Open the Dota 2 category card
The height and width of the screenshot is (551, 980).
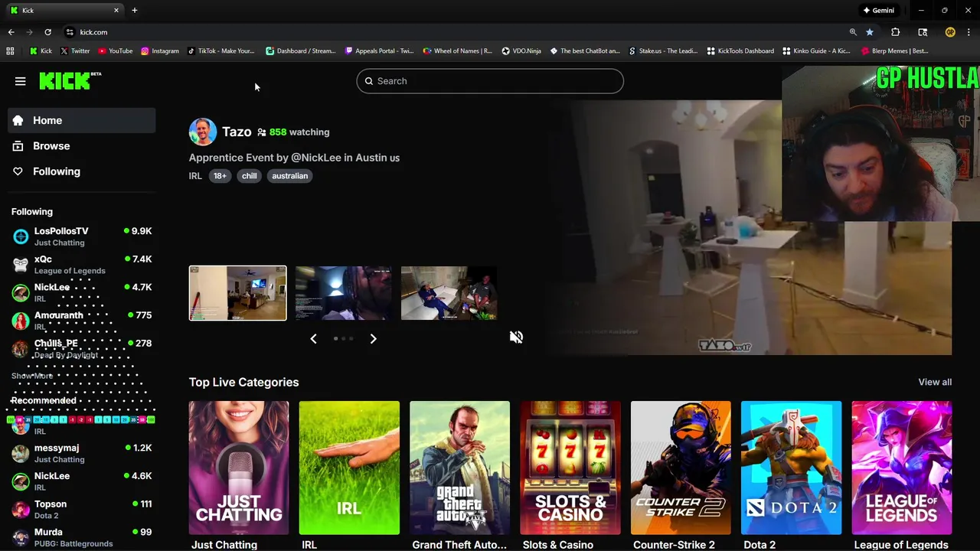pyautogui.click(x=791, y=468)
